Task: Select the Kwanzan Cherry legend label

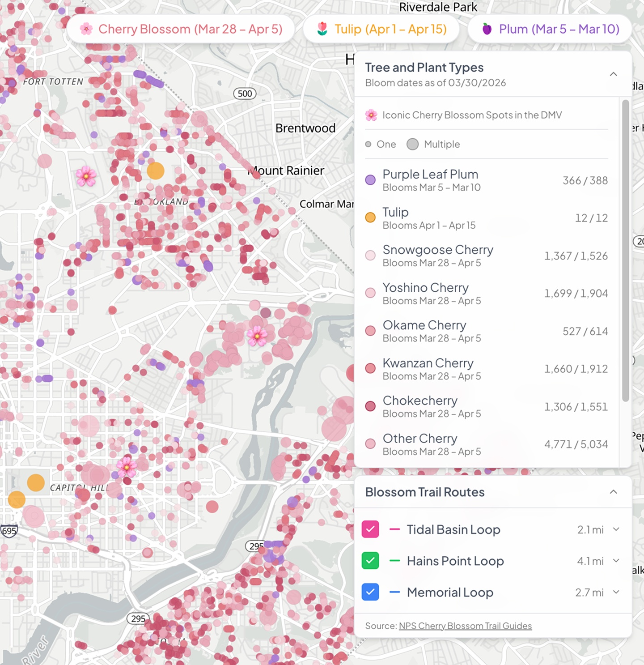Action: pyautogui.click(x=428, y=363)
